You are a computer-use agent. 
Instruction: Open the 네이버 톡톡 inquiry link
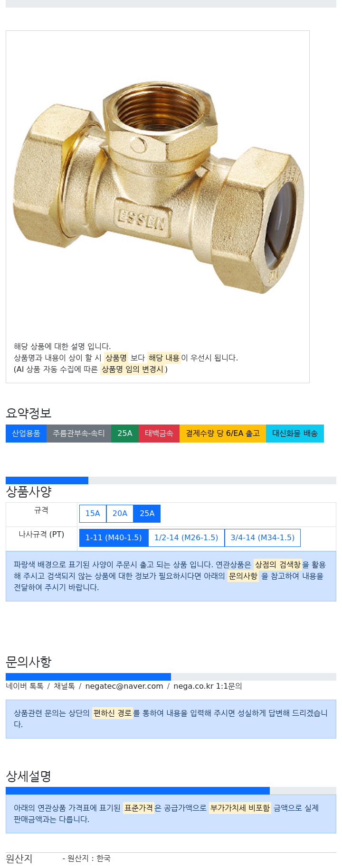point(25,686)
